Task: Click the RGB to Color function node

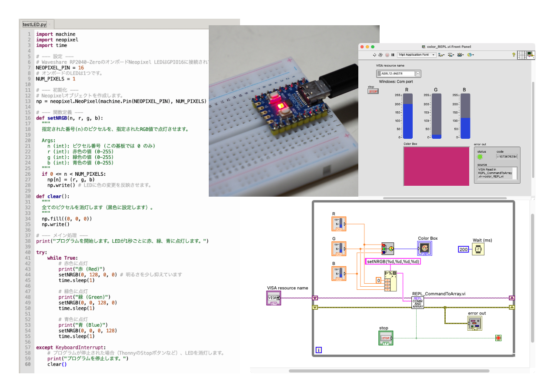Action: 387,249
